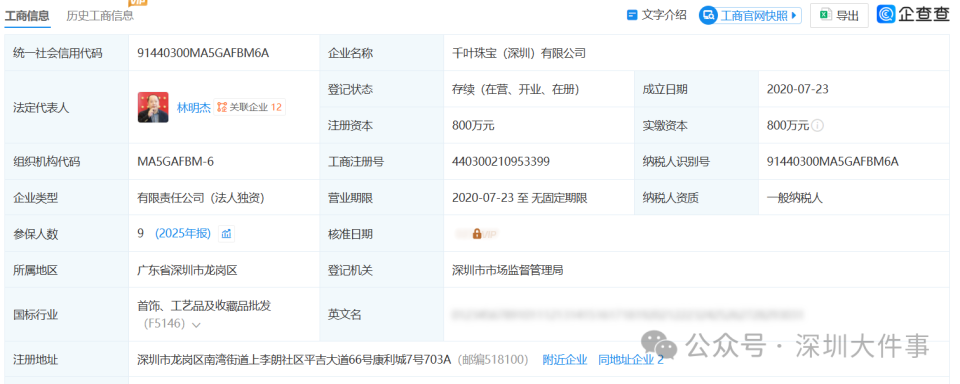The height and width of the screenshot is (384, 960).
Task: Select the 所属地区 广东省深圳市龙岗区
Action: pos(187,269)
